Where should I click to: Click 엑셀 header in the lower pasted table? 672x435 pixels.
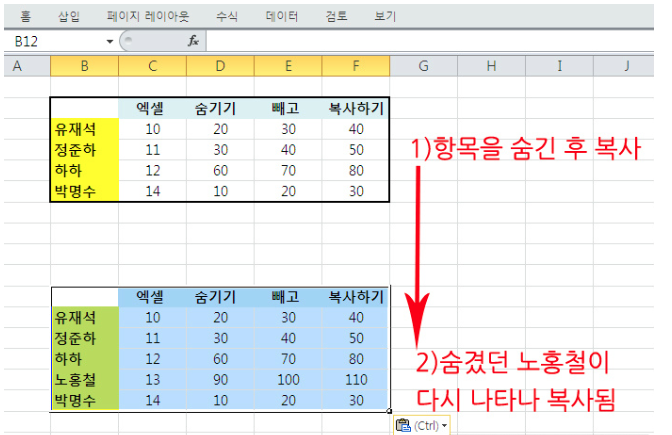point(153,297)
